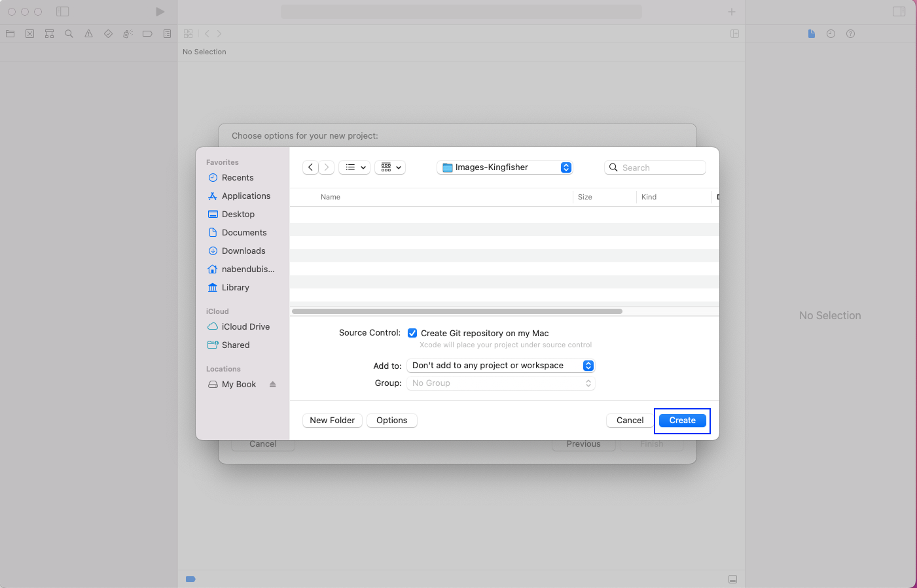Go forward in the editor history
The height and width of the screenshot is (588, 917).
(x=219, y=34)
